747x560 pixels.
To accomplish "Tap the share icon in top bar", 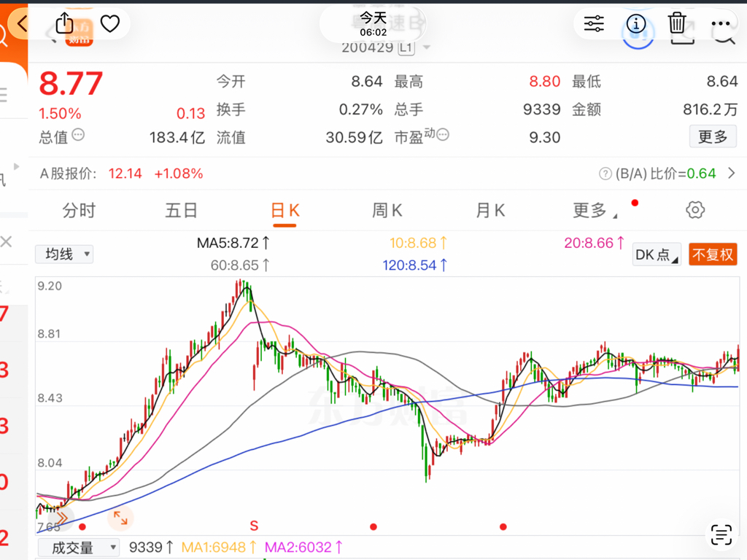I will pos(64,23).
